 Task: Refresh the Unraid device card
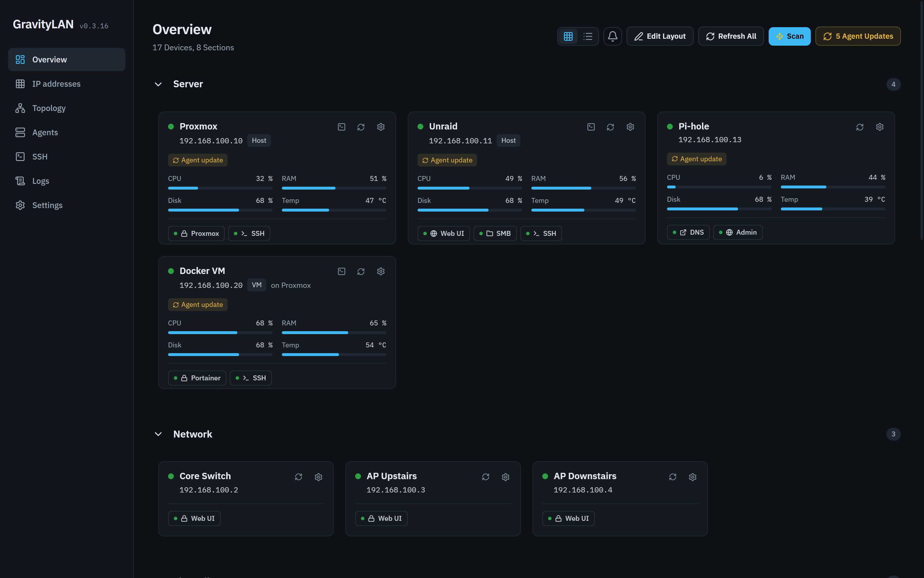click(610, 127)
